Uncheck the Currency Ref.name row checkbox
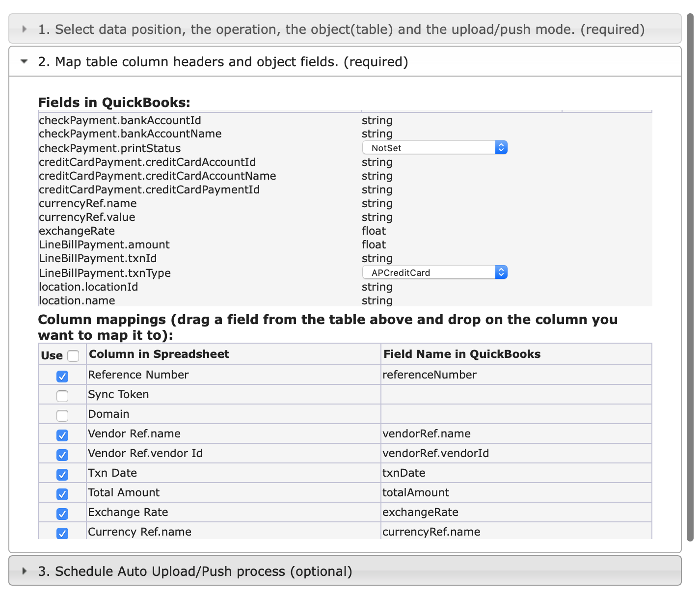The image size is (700, 595). pyautogui.click(x=62, y=533)
